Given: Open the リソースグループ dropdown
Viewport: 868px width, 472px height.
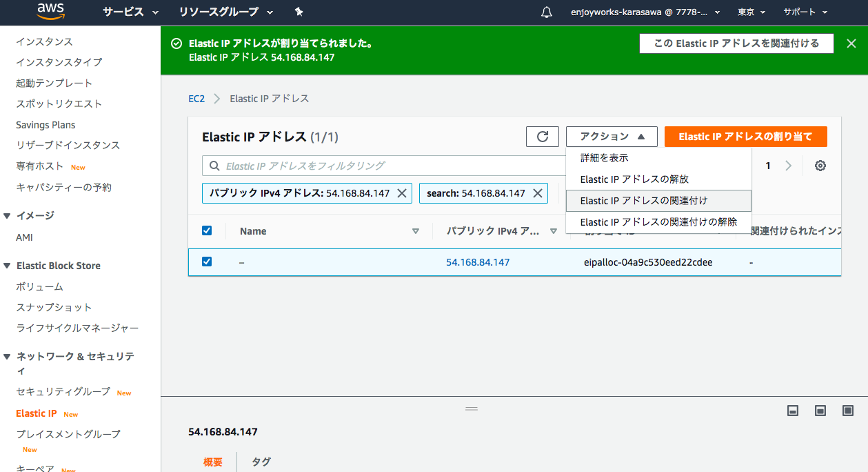Looking at the screenshot, I should pyautogui.click(x=225, y=12).
